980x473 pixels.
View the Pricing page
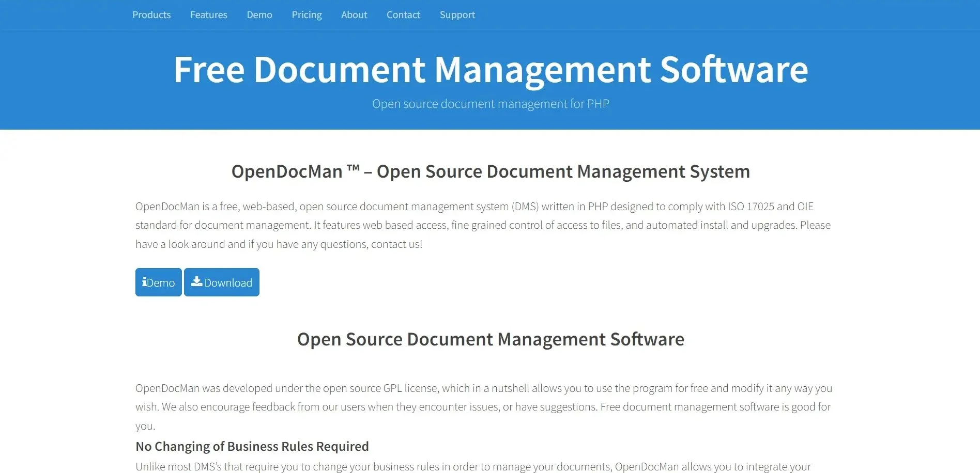coord(307,15)
